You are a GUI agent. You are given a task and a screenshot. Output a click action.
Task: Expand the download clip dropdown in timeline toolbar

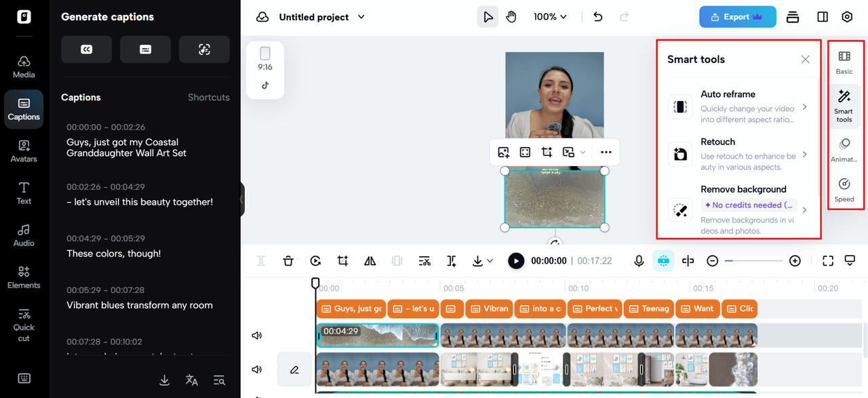[490, 261]
